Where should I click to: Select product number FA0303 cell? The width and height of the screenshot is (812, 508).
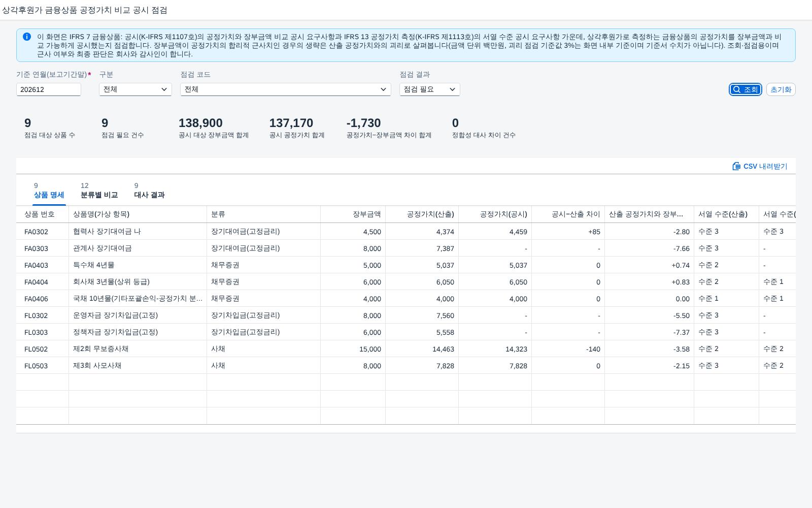point(43,248)
